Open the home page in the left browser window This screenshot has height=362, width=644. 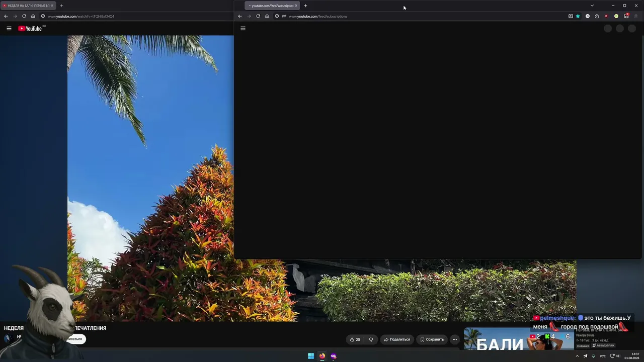[x=33, y=16]
